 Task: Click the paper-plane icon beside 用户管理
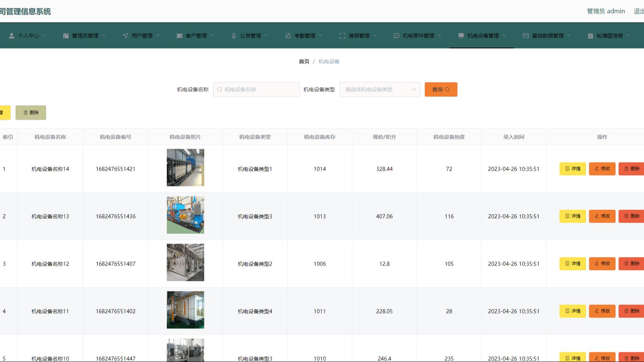click(x=125, y=35)
